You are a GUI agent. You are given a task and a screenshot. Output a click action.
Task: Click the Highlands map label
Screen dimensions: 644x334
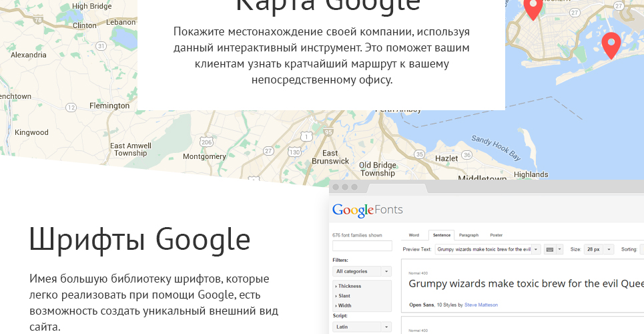[x=531, y=174]
